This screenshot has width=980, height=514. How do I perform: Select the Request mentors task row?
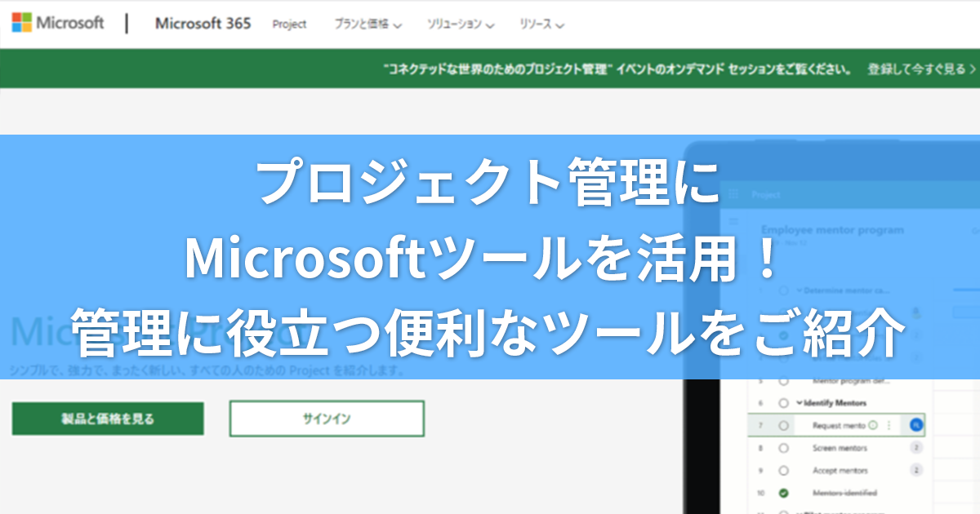836,425
